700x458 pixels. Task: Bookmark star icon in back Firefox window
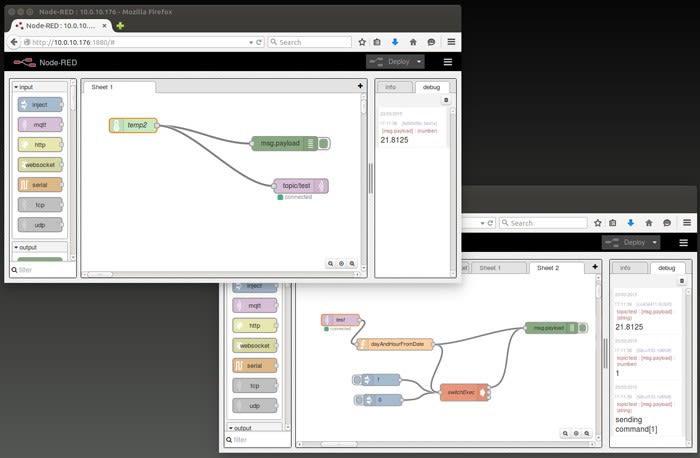[598, 223]
